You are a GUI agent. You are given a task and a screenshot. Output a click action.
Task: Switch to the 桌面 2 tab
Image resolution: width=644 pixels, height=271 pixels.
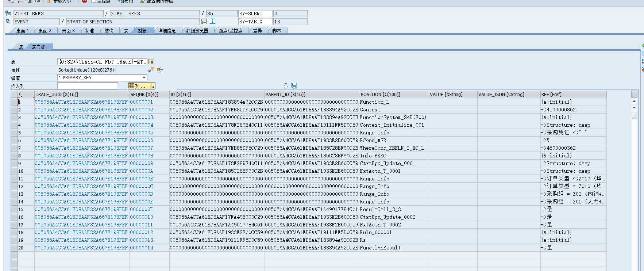coord(45,31)
